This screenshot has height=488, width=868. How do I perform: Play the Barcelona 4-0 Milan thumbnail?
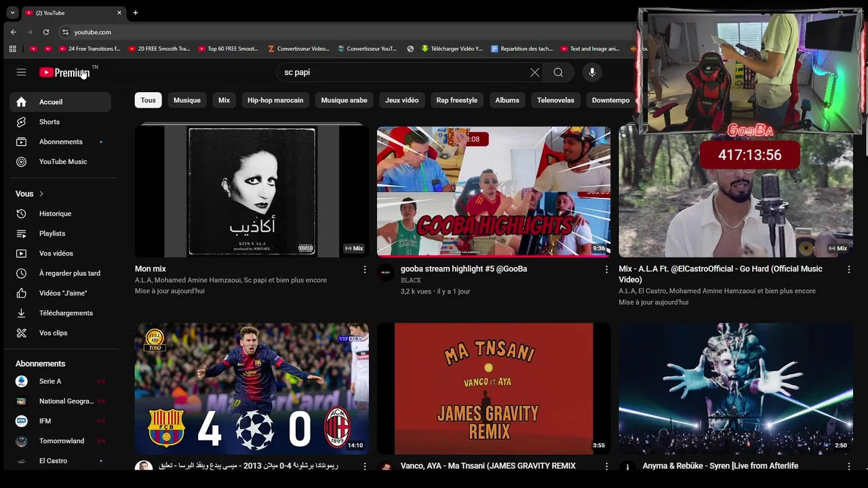[x=252, y=388]
